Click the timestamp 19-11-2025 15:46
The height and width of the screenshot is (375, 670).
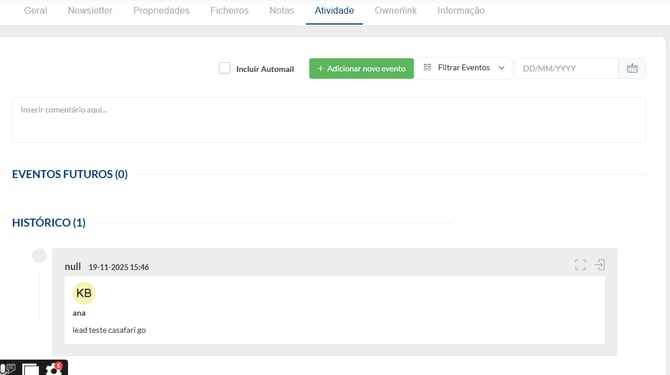tap(119, 267)
